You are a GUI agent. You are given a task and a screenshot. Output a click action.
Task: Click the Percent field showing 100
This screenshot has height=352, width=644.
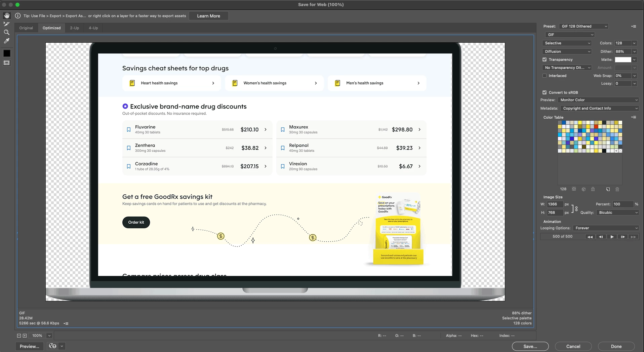623,204
